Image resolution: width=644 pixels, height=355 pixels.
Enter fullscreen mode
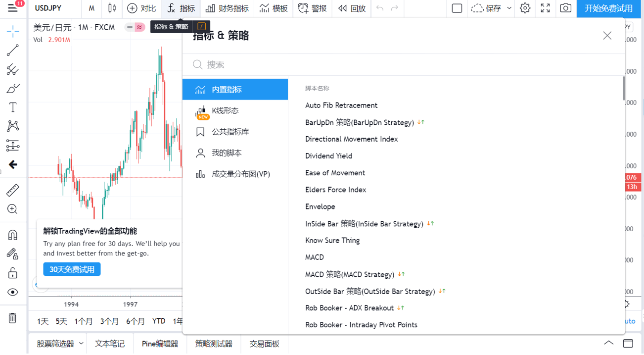click(545, 8)
